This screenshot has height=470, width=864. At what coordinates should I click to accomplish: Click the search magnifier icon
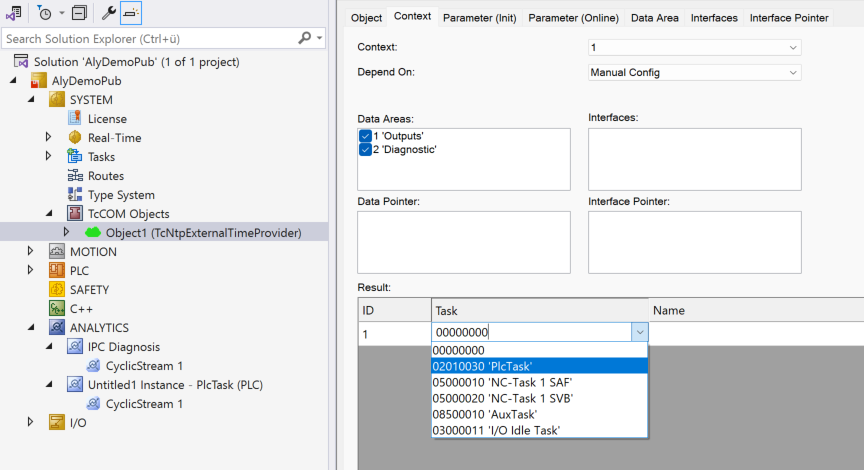[305, 38]
